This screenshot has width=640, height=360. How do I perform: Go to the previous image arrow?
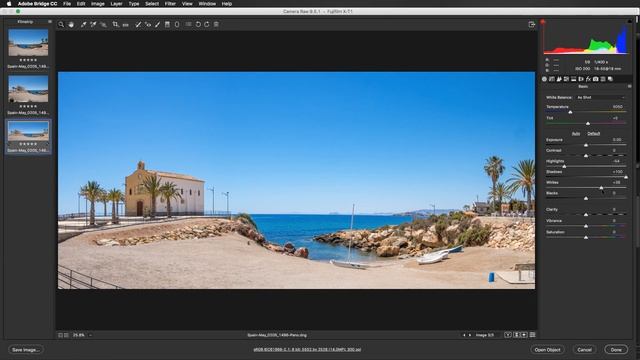464,335
